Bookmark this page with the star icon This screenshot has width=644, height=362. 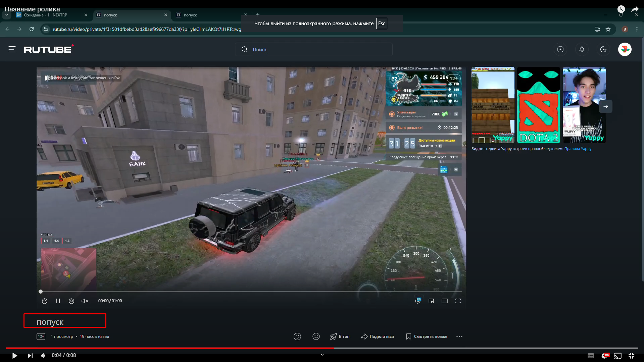point(608,29)
